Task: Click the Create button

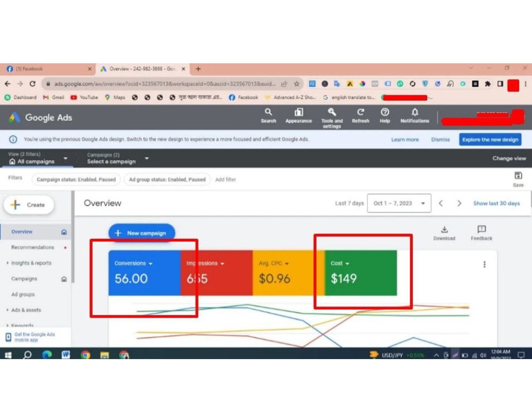Action: 29,205
